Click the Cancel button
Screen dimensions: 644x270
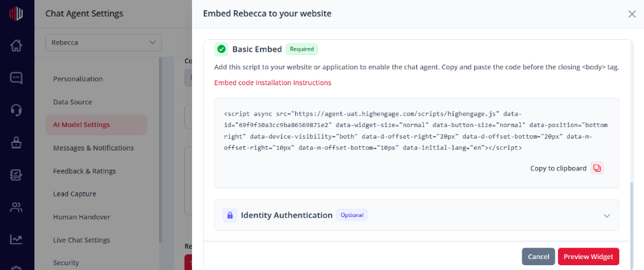(539, 256)
